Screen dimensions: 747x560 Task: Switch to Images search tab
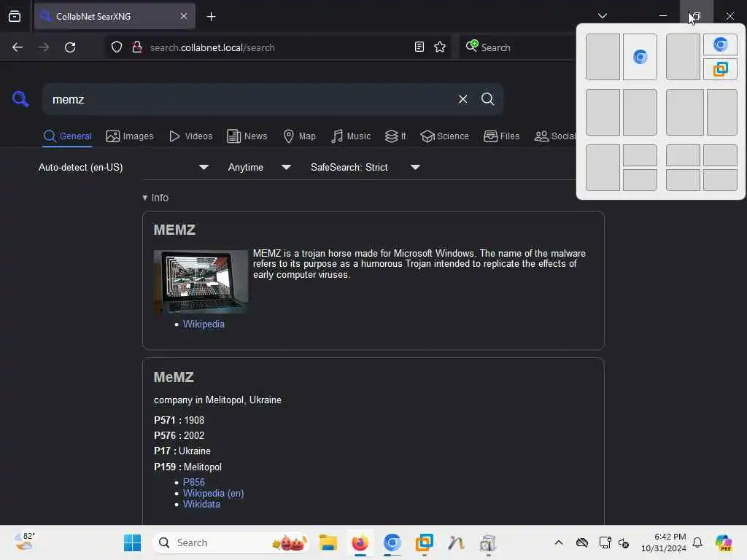[x=130, y=136]
